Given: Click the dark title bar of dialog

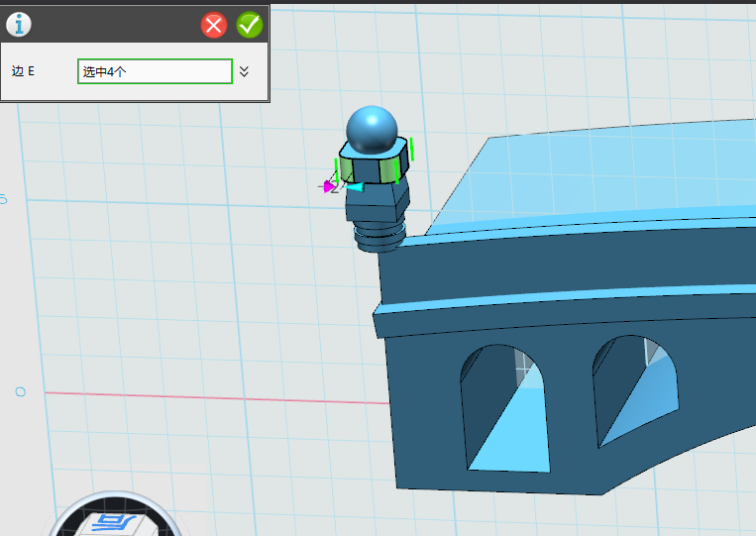Looking at the screenshot, I should pos(109,25).
